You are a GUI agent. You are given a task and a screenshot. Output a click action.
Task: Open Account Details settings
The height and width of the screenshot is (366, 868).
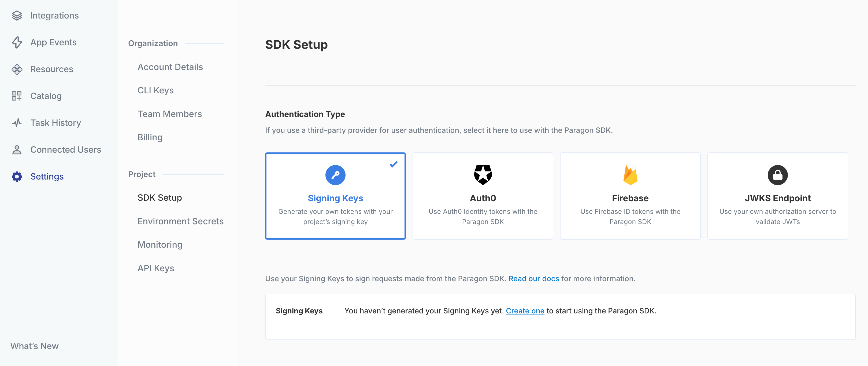[x=170, y=67]
